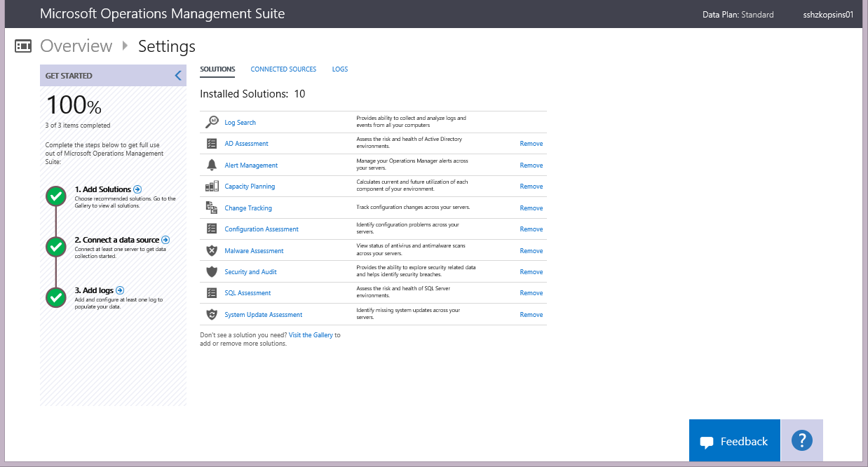Viewport: 868px width, 467px height.
Task: Collapse the GET STARTED panel chevron
Action: pos(179,75)
